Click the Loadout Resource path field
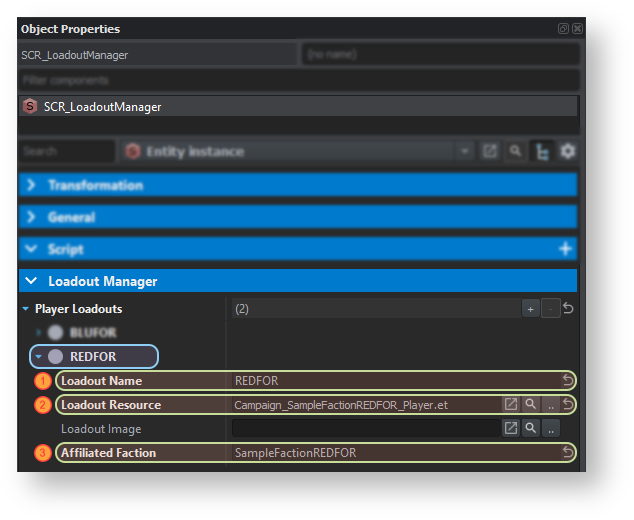The image size is (634, 520). 366,405
